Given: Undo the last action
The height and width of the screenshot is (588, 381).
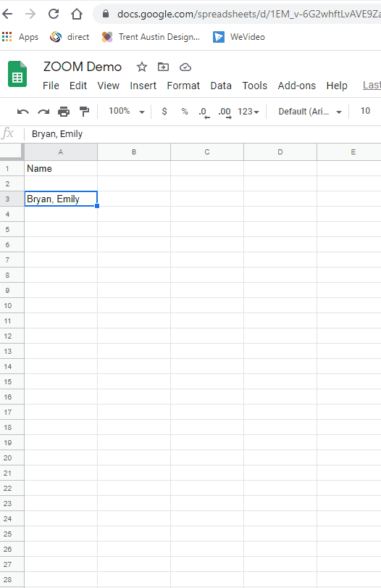Looking at the screenshot, I should coord(23,112).
